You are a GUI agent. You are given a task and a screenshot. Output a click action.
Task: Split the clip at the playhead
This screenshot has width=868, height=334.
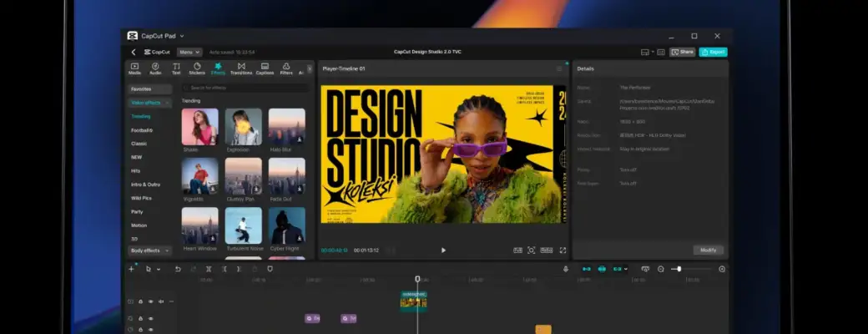(209, 269)
